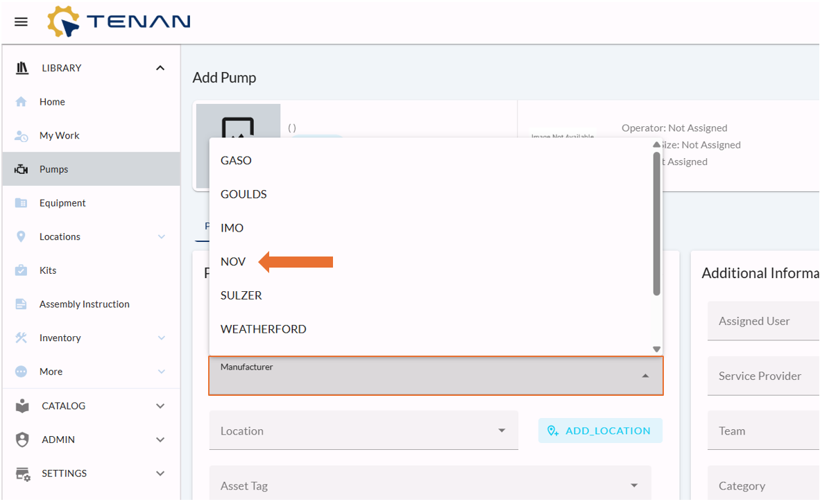Expand the Catalog section chevron

[160, 406]
